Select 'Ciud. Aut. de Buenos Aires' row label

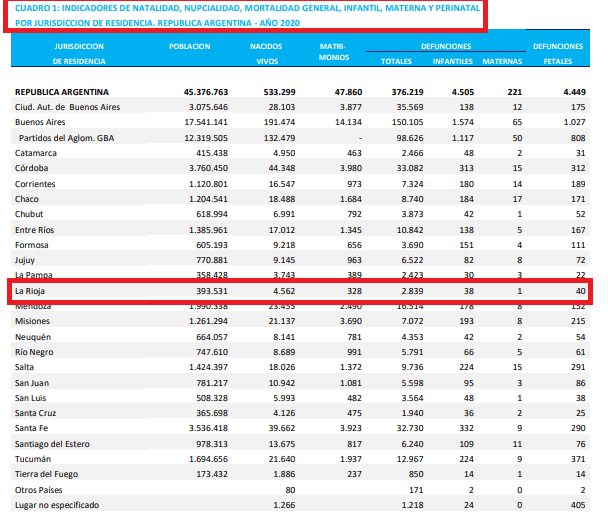click(x=67, y=107)
